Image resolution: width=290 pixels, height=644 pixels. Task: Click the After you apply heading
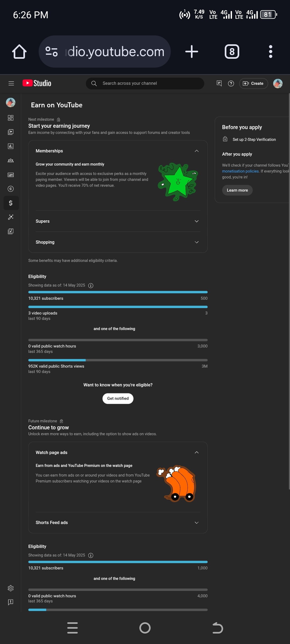click(x=237, y=154)
